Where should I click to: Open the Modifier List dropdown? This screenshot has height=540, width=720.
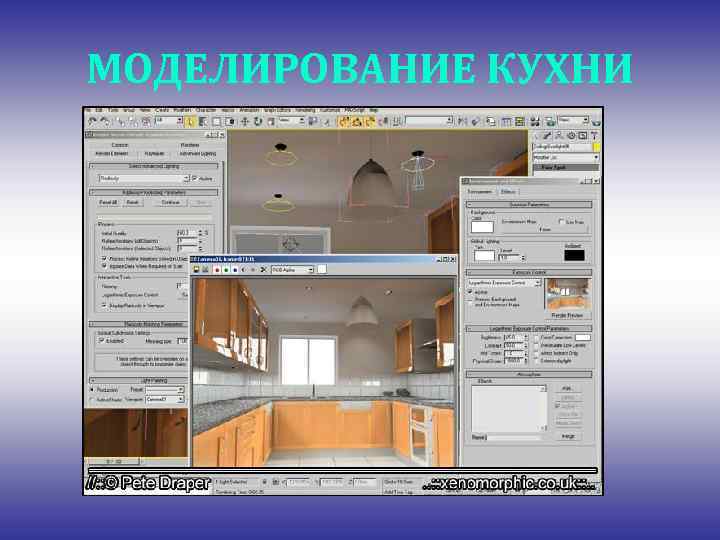point(566,158)
